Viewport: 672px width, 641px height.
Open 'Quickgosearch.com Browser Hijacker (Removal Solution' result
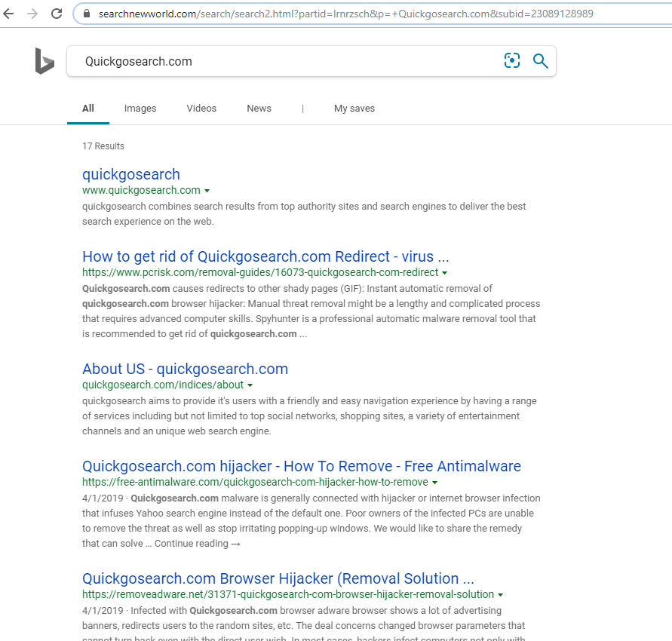278,578
